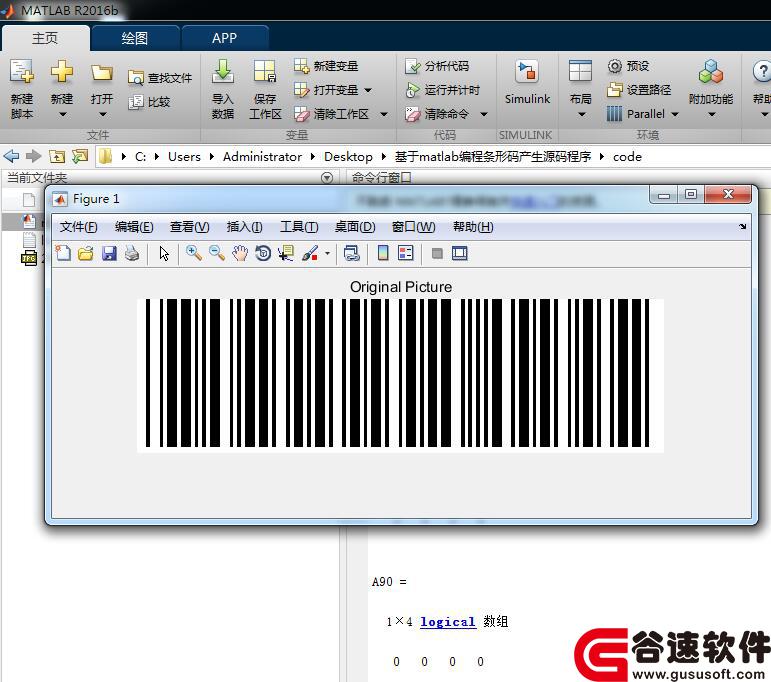Select the Zoom Out magnifier tool
This screenshot has width=771, height=682.
pos(217,253)
